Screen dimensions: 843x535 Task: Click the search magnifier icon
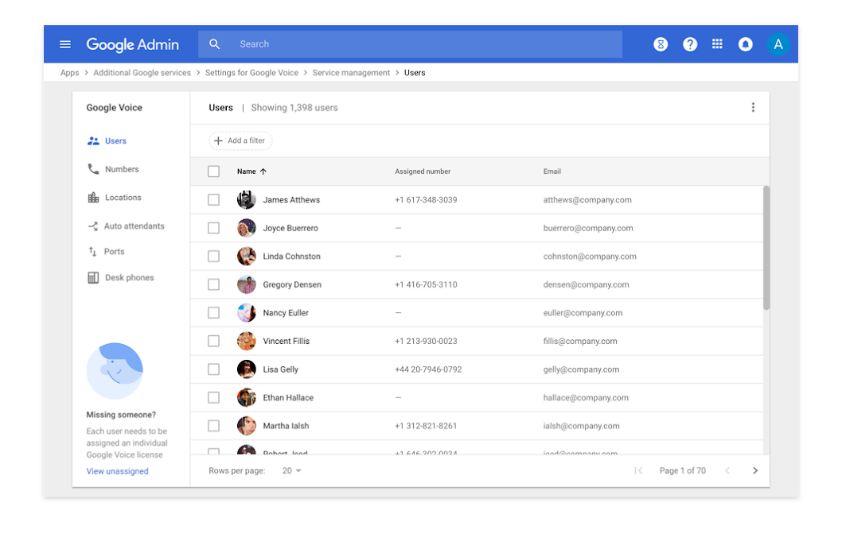[x=215, y=44]
